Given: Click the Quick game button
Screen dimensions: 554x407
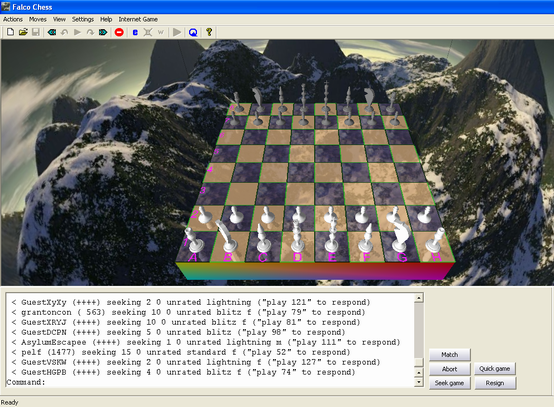Looking at the screenshot, I should pyautogui.click(x=495, y=369).
